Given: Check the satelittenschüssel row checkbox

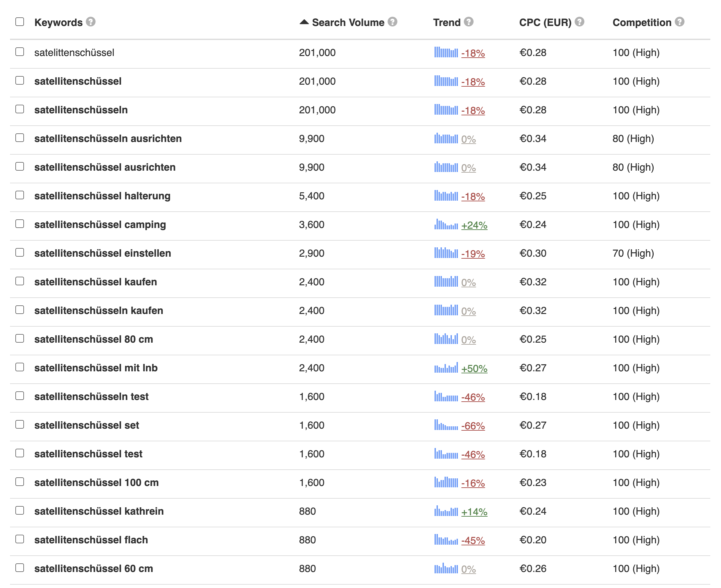Looking at the screenshot, I should click(20, 51).
